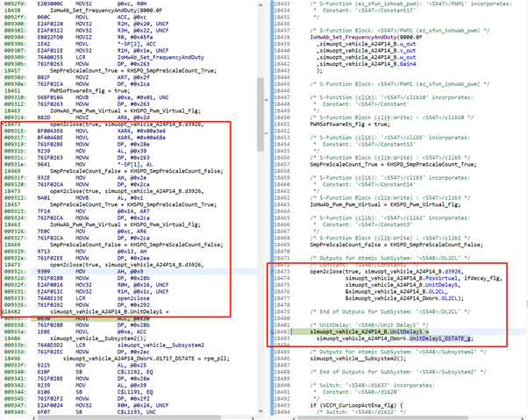The width and height of the screenshot is (528, 420).
Task: Click line number 18437 in source gutter
Action: (x=282, y=31)
